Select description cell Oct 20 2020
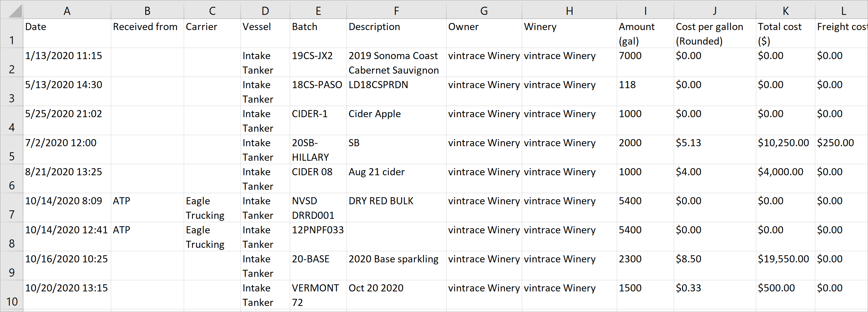868x312 pixels. tap(396, 295)
